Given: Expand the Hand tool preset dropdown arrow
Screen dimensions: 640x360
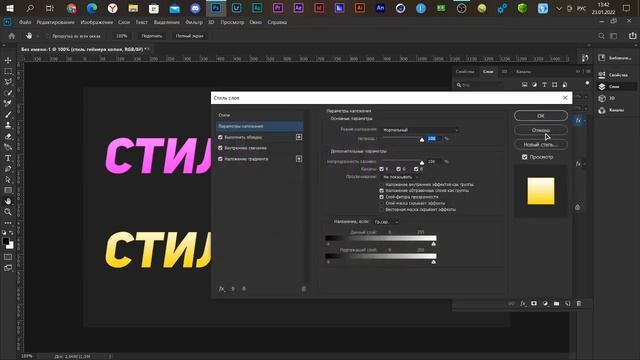Looking at the screenshot, I should (38, 36).
